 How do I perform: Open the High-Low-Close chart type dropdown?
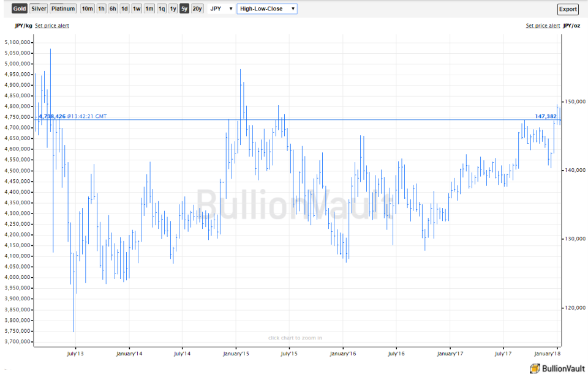267,9
